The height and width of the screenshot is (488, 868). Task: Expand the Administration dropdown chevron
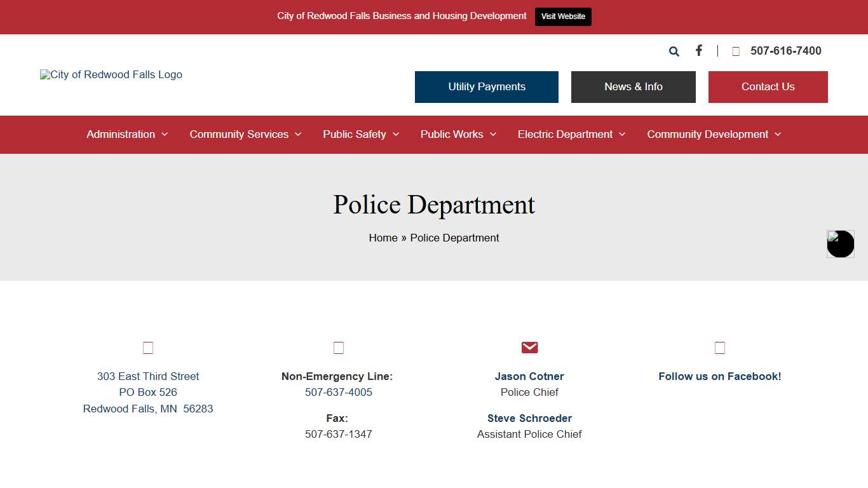[x=165, y=135]
